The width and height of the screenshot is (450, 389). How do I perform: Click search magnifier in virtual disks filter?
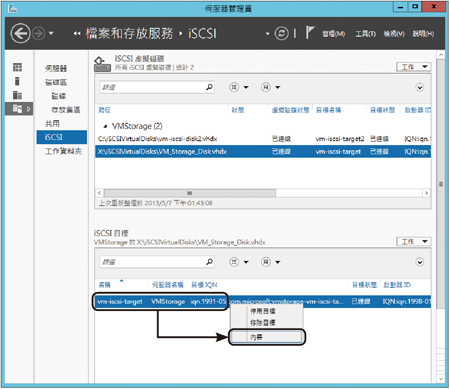209,87
